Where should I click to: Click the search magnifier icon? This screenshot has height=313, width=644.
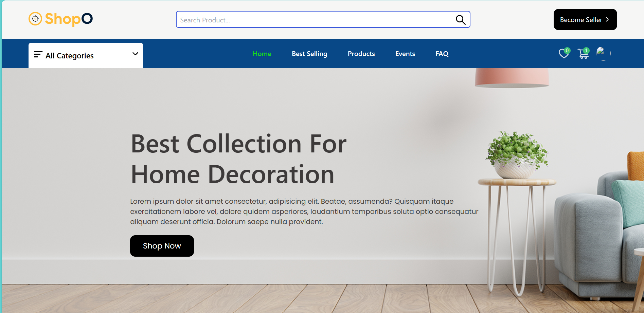point(460,19)
